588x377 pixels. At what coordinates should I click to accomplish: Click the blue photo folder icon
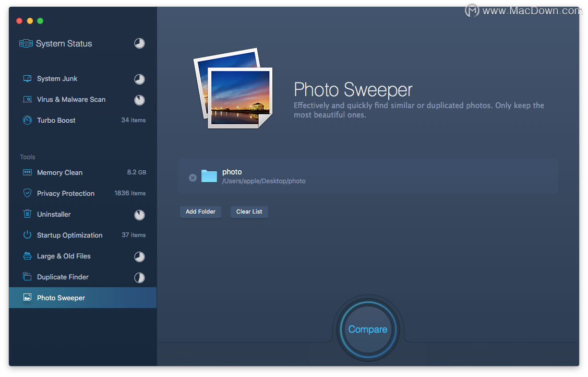pyautogui.click(x=209, y=176)
